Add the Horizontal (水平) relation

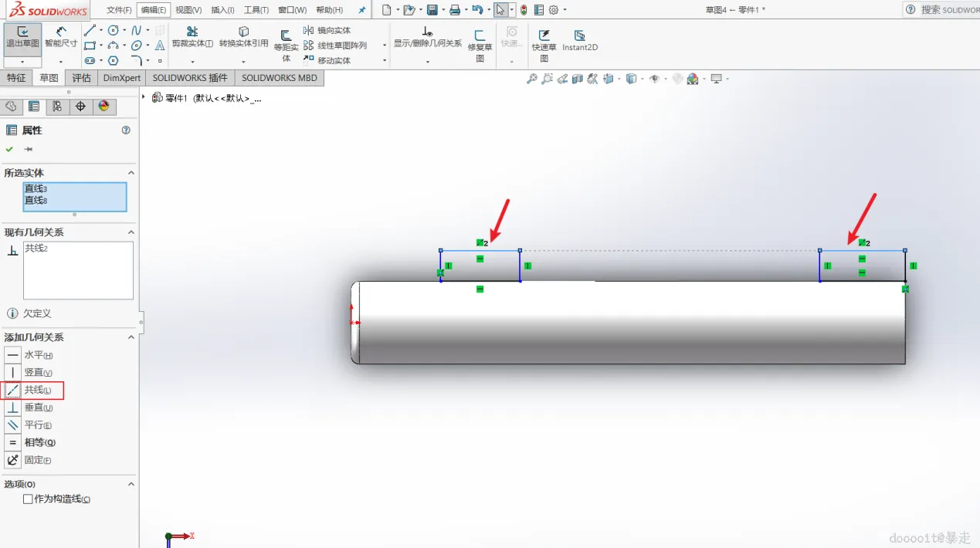pyautogui.click(x=29, y=355)
